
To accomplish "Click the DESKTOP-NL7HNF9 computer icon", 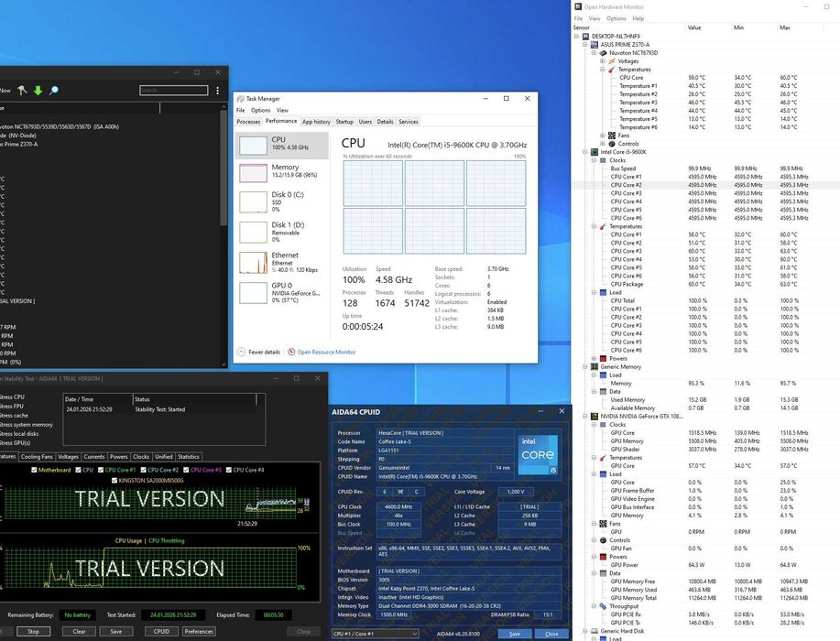I will (x=586, y=37).
